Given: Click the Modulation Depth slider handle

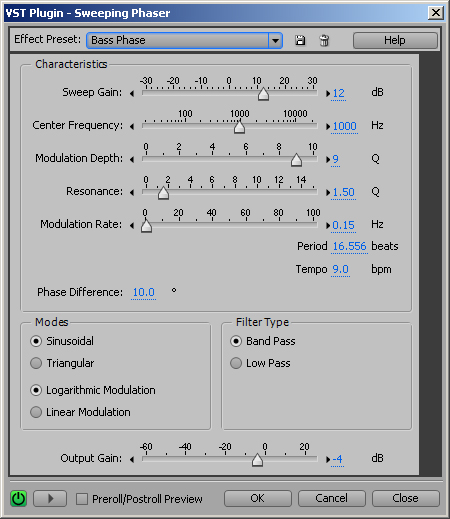Looking at the screenshot, I should [296, 160].
